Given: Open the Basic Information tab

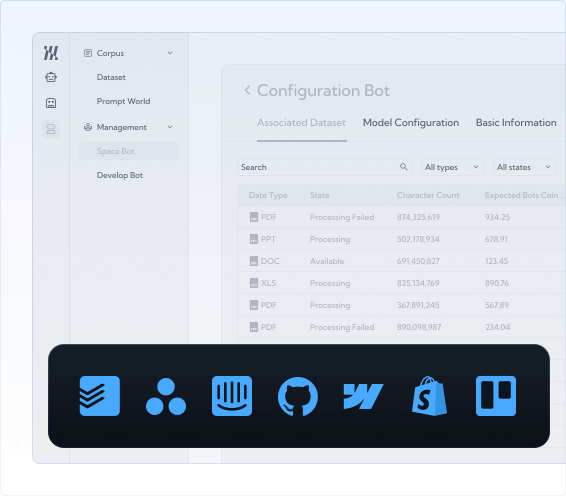Looking at the screenshot, I should pos(516,123).
